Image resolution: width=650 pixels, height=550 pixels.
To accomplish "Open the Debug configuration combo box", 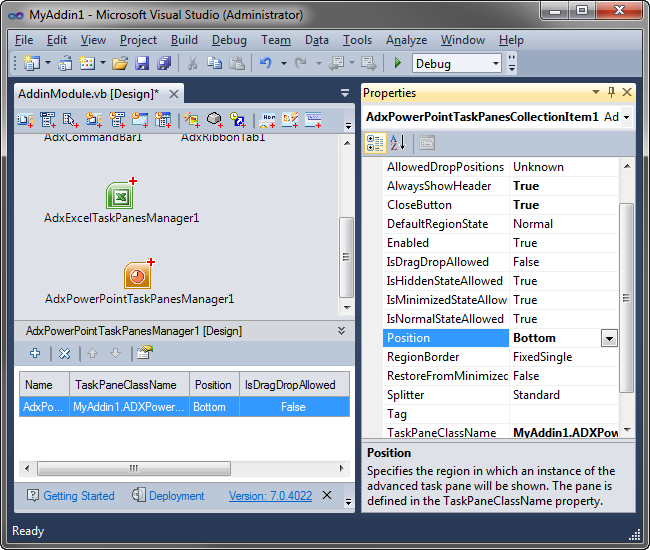I will tap(456, 63).
